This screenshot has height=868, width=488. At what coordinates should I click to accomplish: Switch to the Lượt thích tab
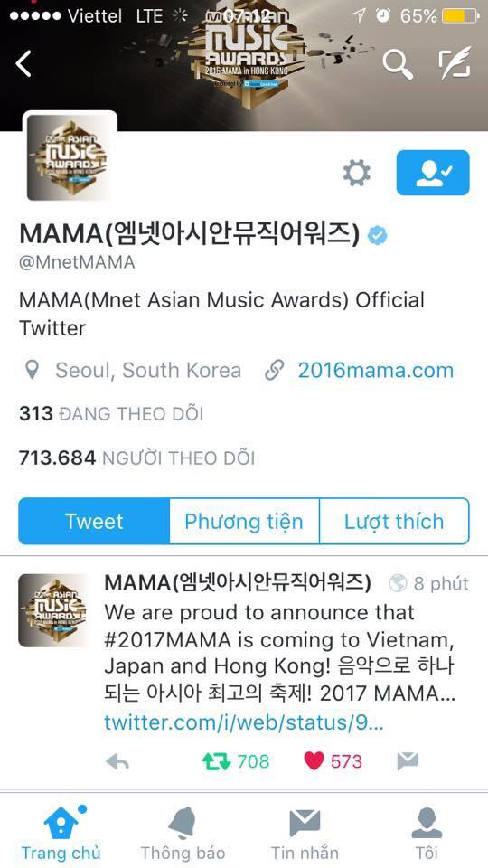pyautogui.click(x=395, y=522)
